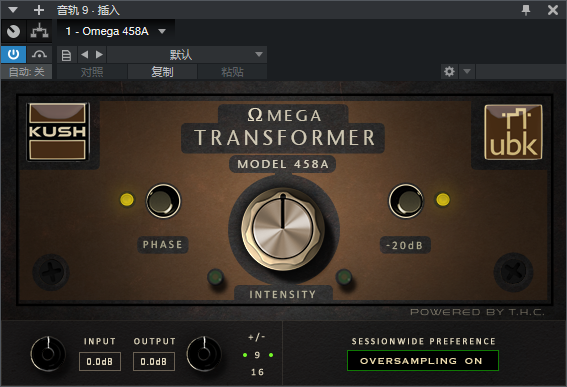The width and height of the screenshot is (567, 387).
Task: Open the gear settings icon
Action: click(x=449, y=72)
